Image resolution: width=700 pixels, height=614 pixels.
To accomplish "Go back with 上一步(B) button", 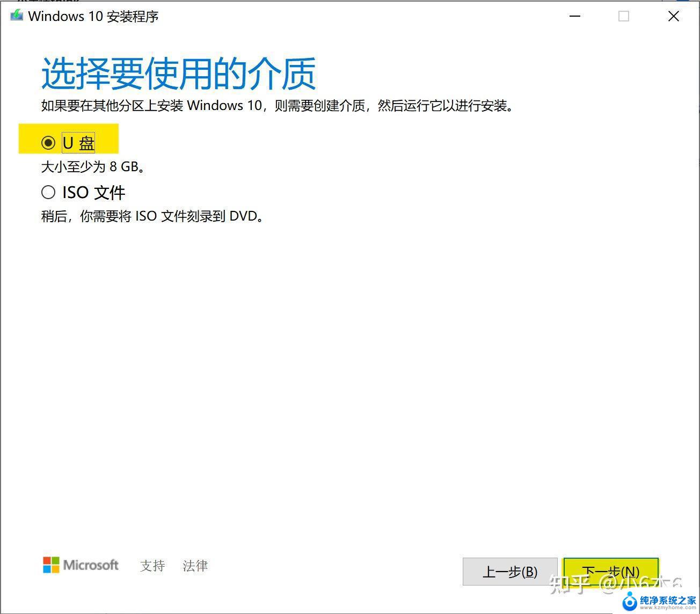I will coord(510,572).
